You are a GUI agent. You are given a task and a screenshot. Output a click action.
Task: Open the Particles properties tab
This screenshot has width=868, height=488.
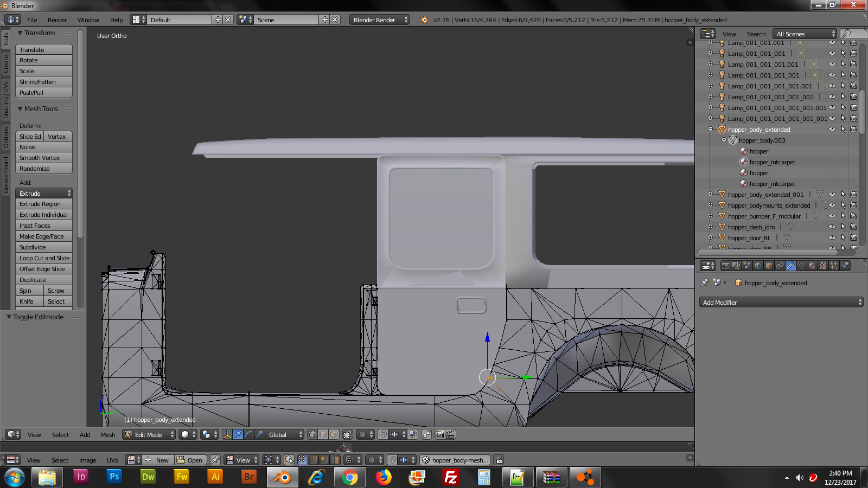pyautogui.click(x=834, y=266)
